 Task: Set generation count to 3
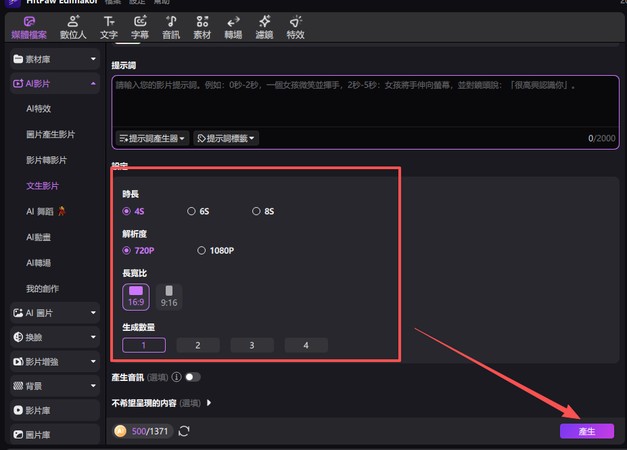click(x=252, y=345)
